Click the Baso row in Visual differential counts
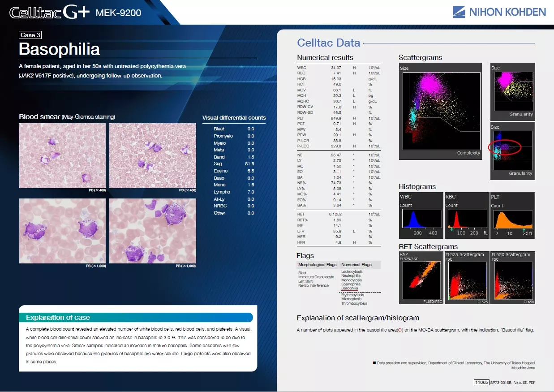This screenshot has height=392, width=554. coord(234,178)
